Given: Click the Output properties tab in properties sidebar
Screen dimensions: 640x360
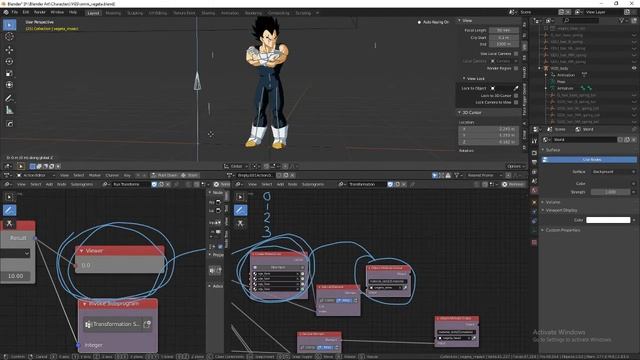Looking at the screenshot, I should click(x=534, y=162).
